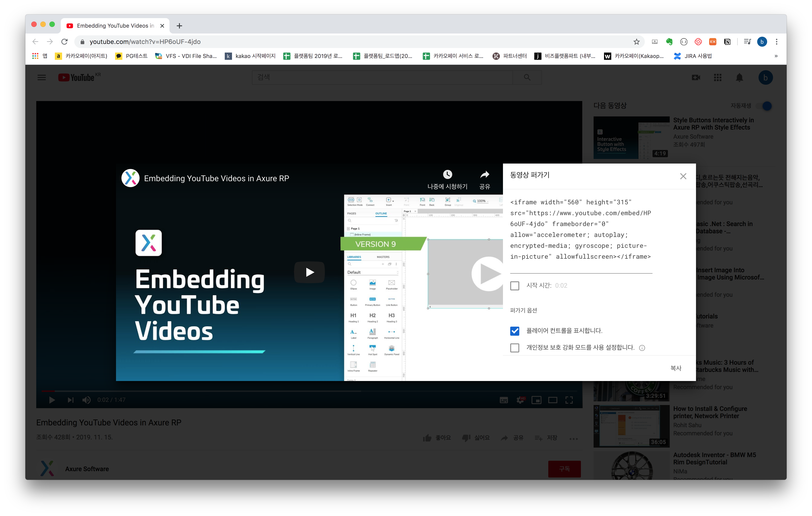Image resolution: width=812 pixels, height=516 pixels.
Task: Open the YouTube notifications bell
Action: pyautogui.click(x=739, y=78)
